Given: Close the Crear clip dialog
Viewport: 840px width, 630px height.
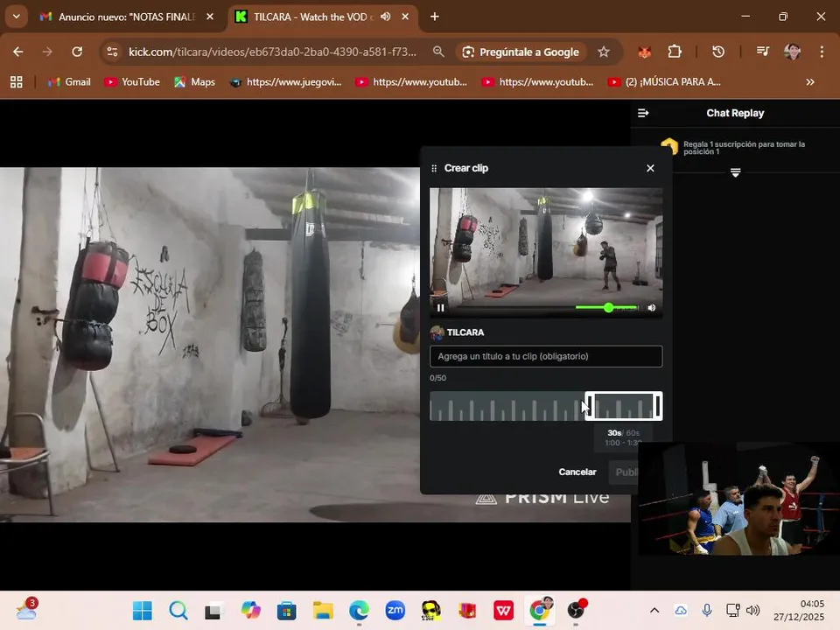Looking at the screenshot, I should [650, 168].
